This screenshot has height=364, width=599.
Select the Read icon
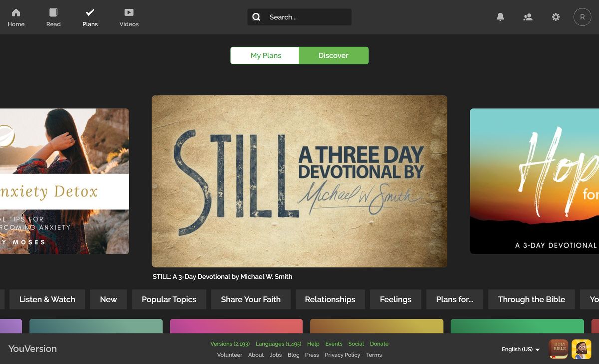tap(53, 16)
